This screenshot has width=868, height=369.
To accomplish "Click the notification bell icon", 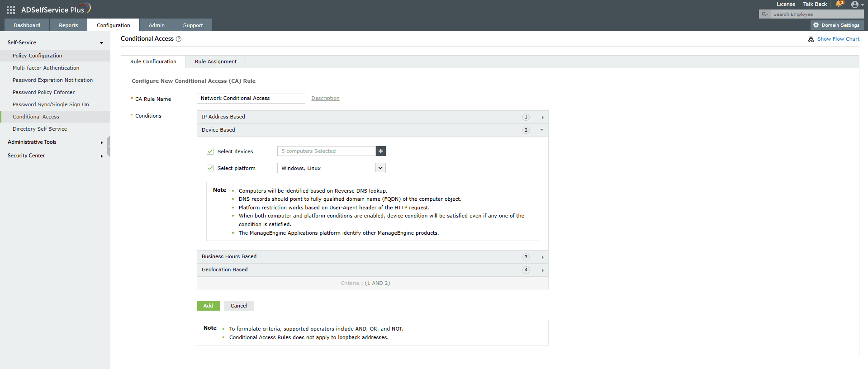I will pyautogui.click(x=839, y=4).
